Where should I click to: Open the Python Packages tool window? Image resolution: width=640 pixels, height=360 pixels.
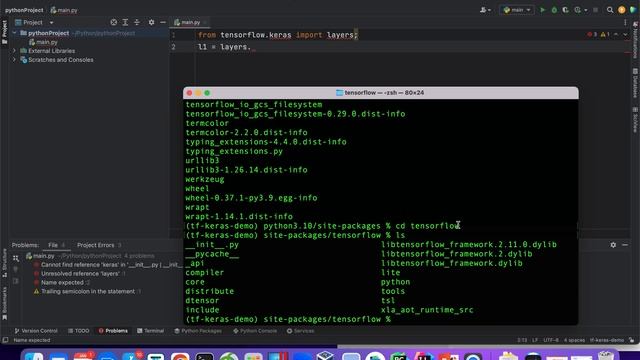pyautogui.click(x=198, y=331)
